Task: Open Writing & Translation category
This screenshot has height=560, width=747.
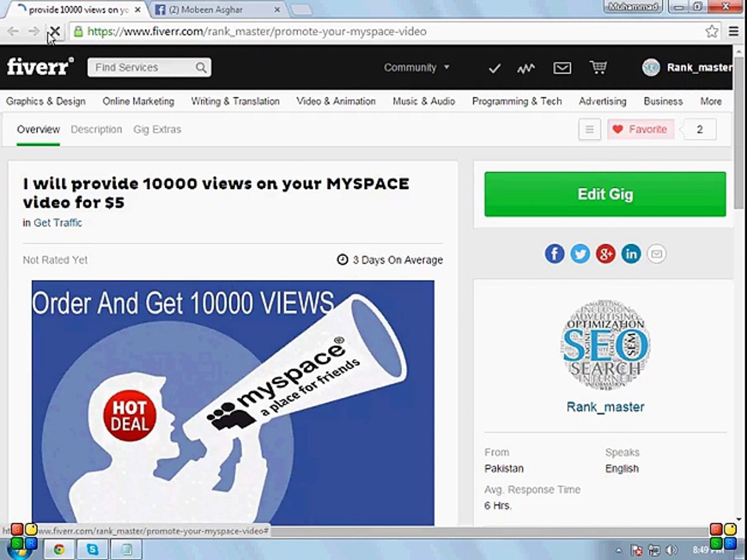Action: coord(235,101)
